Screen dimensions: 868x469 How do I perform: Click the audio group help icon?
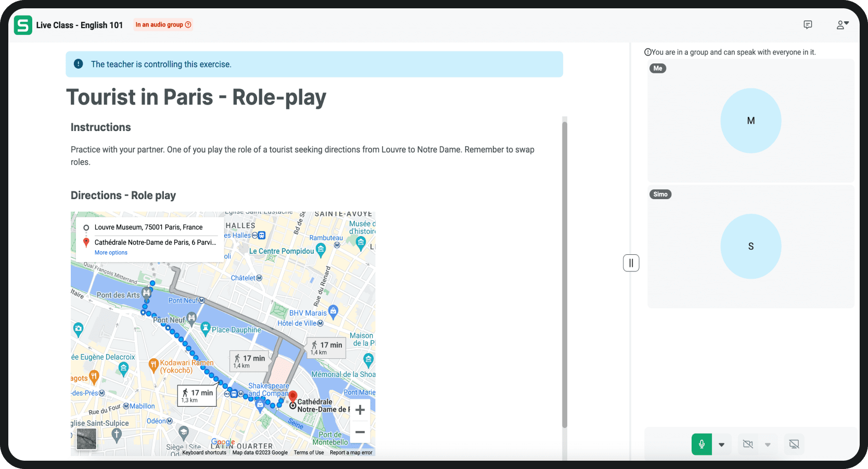[188, 25]
